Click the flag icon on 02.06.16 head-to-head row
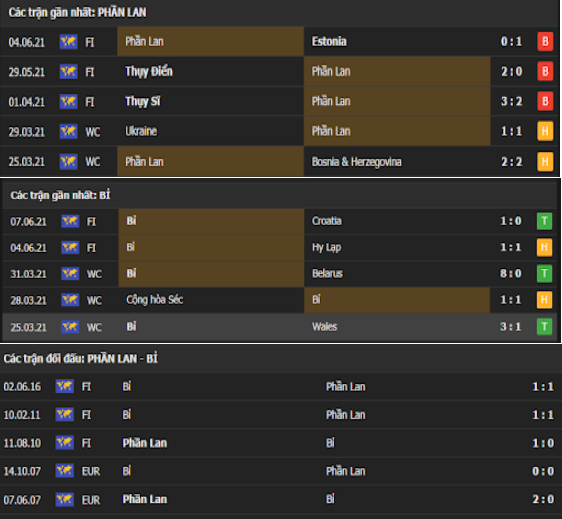The height and width of the screenshot is (519, 562). (x=65, y=386)
